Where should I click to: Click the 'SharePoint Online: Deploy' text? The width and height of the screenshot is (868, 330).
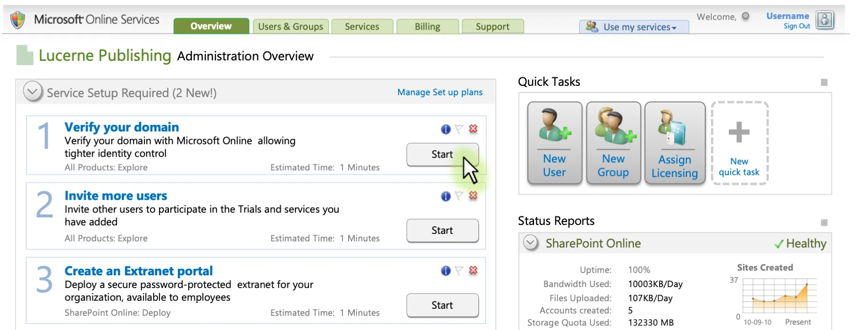point(117,313)
